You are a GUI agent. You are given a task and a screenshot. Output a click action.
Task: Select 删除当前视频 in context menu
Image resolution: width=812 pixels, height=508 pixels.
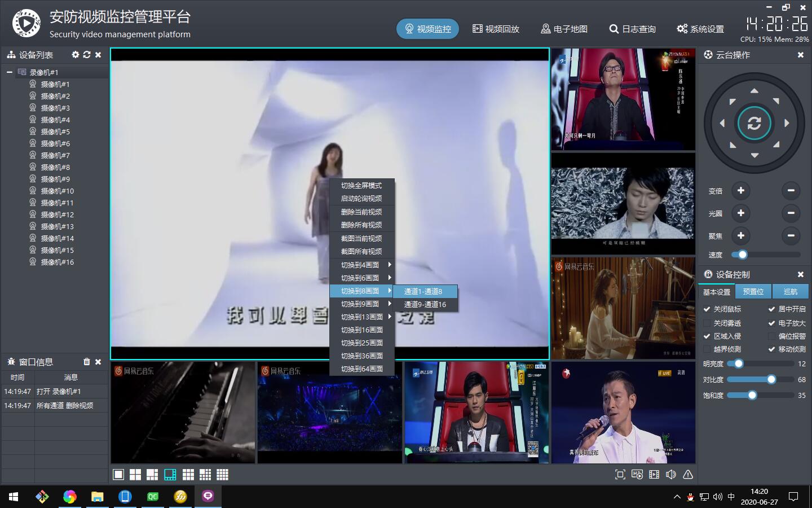[x=361, y=212]
